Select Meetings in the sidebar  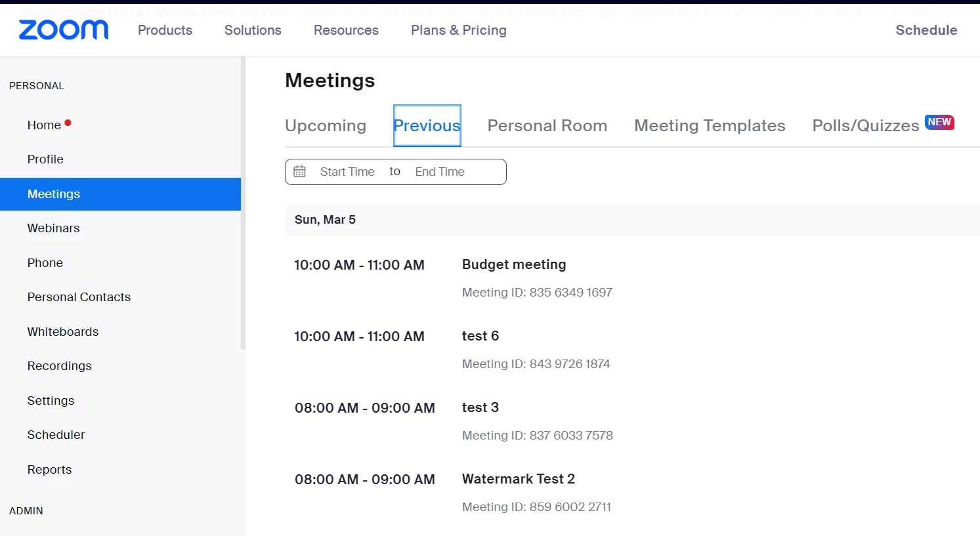click(x=120, y=194)
